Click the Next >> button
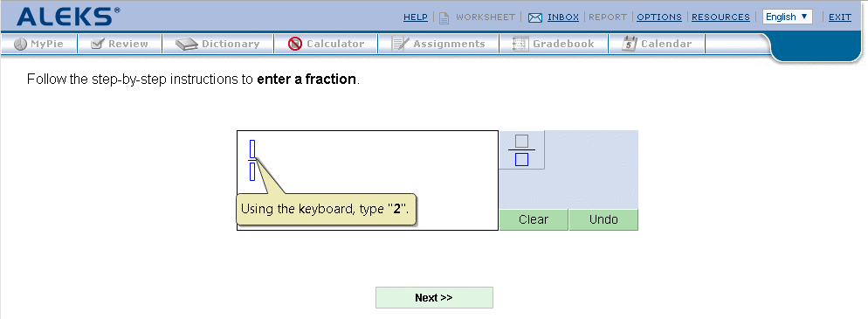 click(434, 297)
